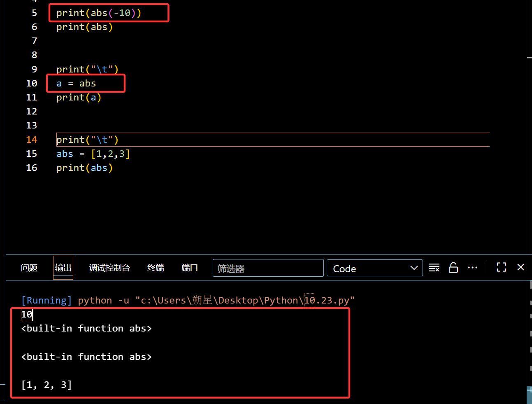Click line number 10 in the gutter
Image resolution: width=532 pixels, height=404 pixels.
(32, 84)
